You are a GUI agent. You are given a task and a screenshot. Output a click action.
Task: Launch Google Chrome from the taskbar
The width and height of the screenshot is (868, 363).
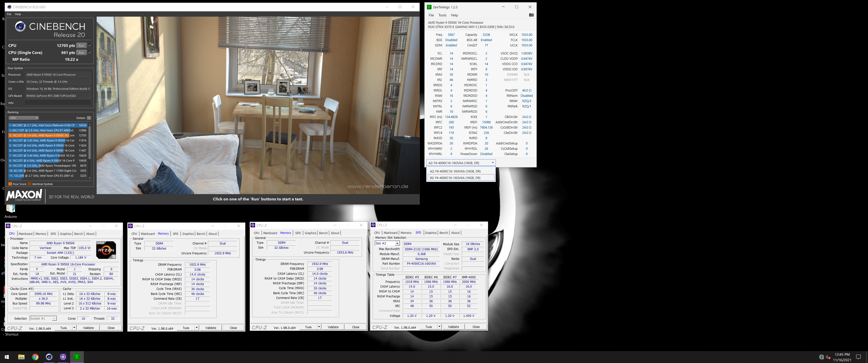click(x=35, y=357)
